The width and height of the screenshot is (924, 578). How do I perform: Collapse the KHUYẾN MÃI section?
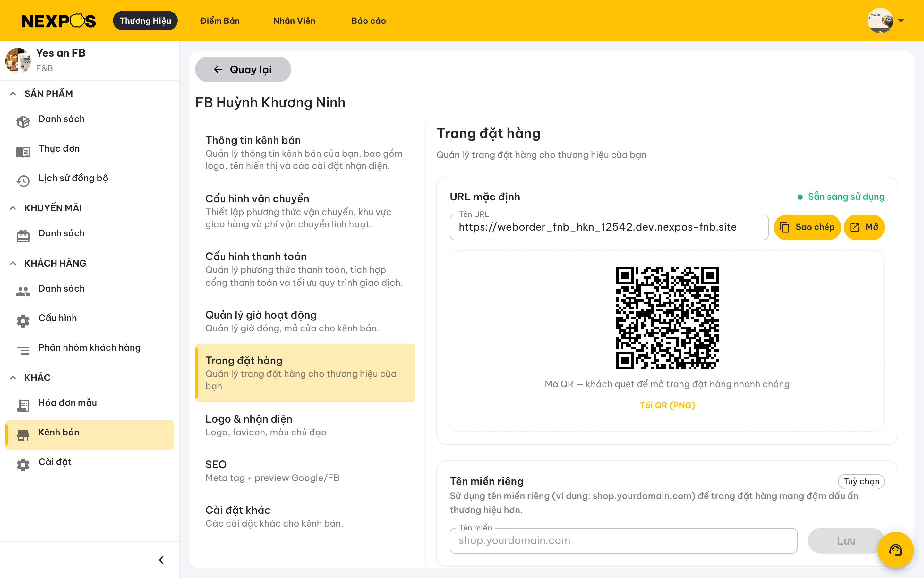(13, 208)
